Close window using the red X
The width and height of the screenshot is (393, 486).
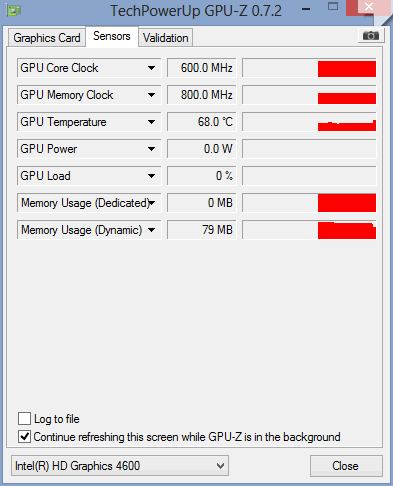click(x=368, y=7)
